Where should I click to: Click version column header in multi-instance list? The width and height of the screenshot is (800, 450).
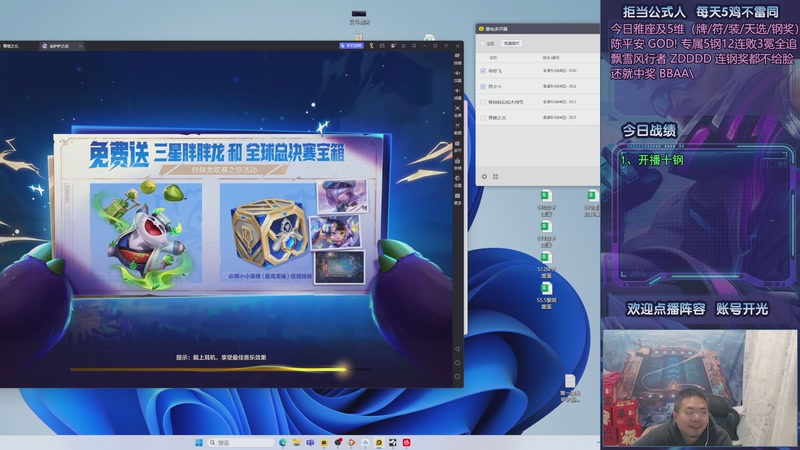(551, 58)
